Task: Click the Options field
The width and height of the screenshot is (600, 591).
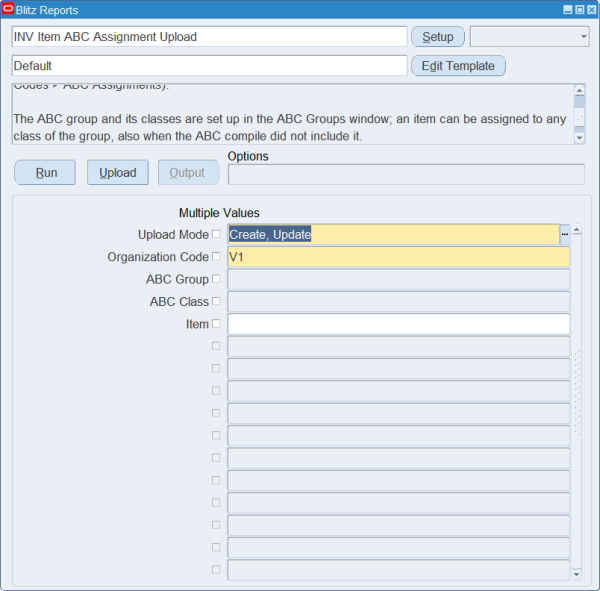Action: pos(406,175)
